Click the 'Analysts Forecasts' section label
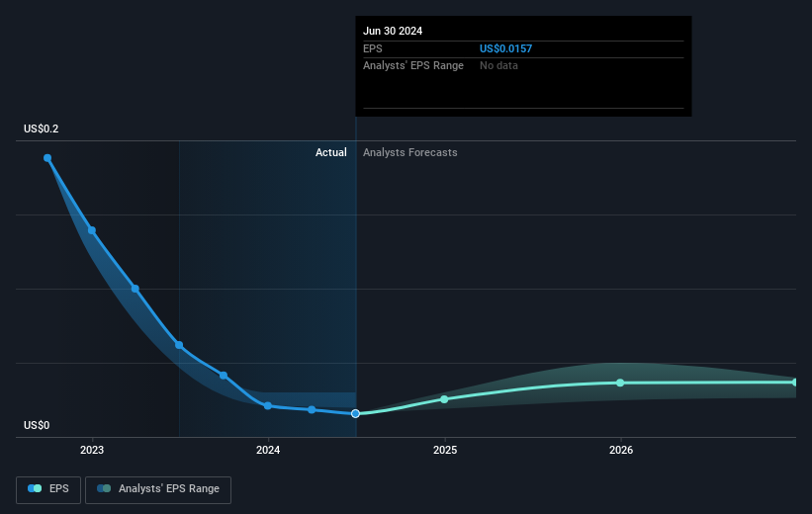 click(410, 152)
